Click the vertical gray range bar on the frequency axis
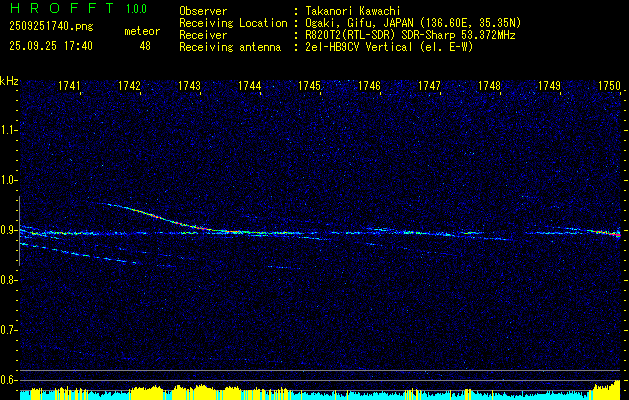 point(19,231)
